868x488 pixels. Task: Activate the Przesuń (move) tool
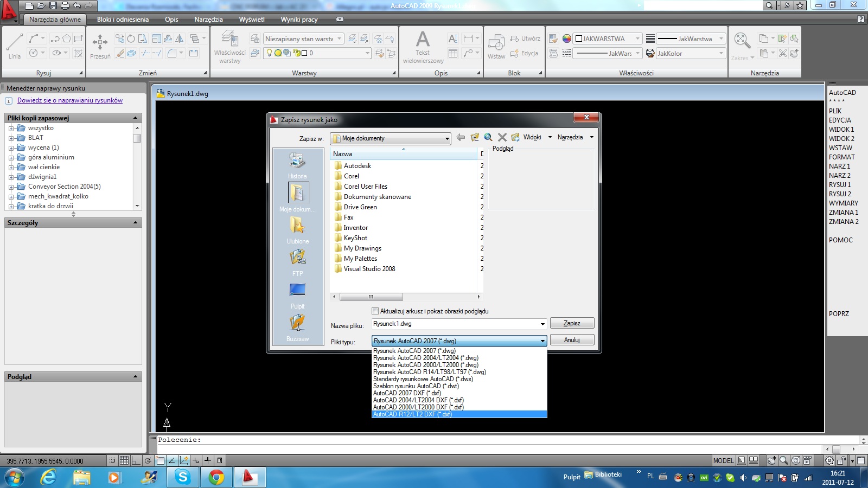100,46
